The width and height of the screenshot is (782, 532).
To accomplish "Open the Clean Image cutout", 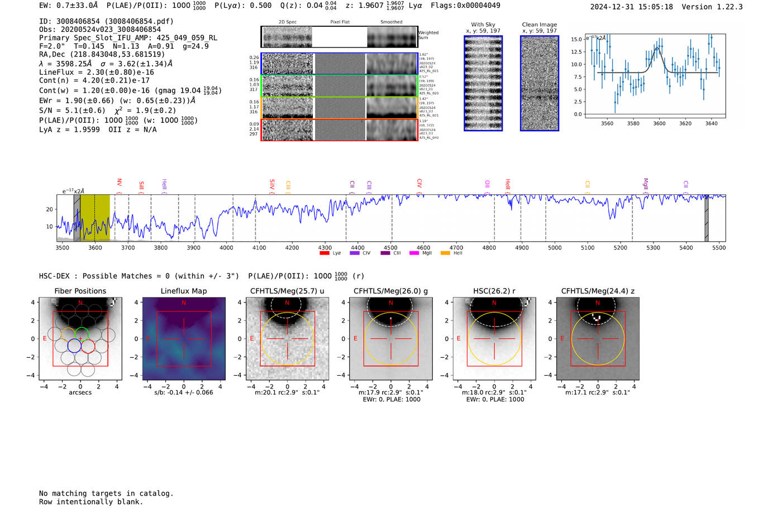I will pyautogui.click(x=540, y=83).
